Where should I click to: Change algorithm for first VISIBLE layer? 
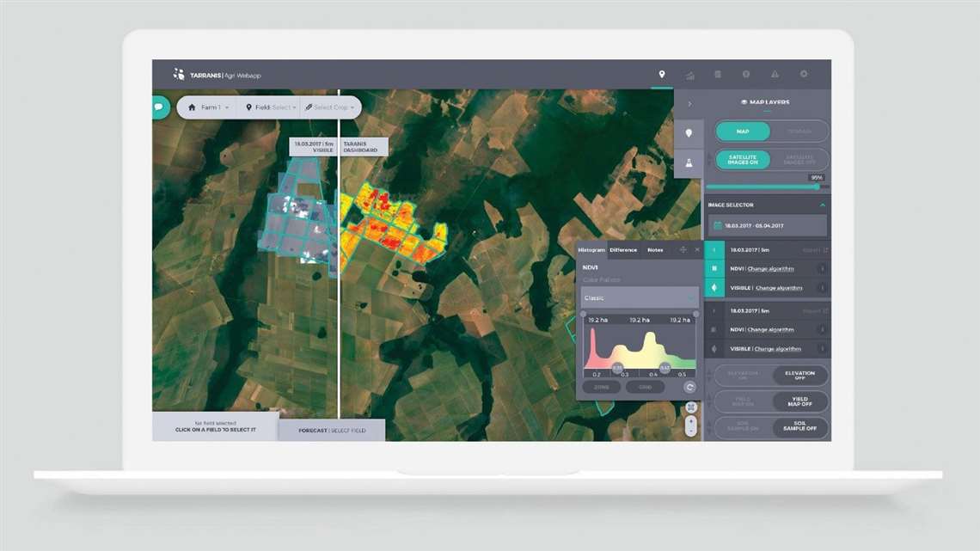click(779, 288)
